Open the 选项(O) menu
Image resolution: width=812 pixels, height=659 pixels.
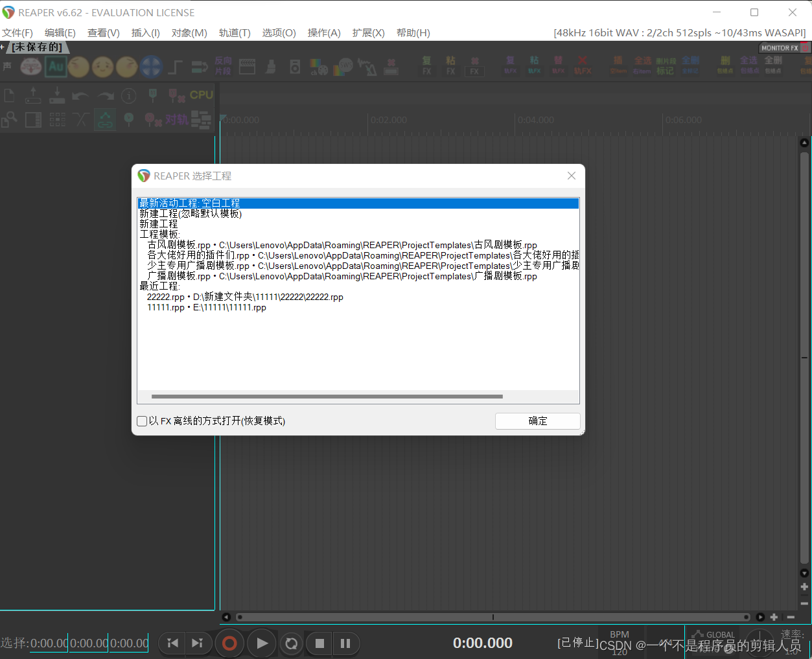279,33
